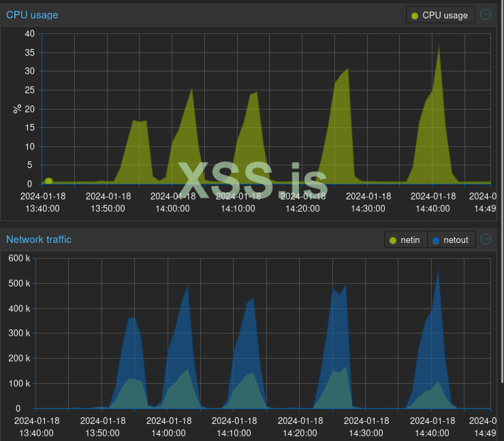This screenshot has height=441, width=504.
Task: Click the netout peak near 14:40:00
Action: click(439, 267)
